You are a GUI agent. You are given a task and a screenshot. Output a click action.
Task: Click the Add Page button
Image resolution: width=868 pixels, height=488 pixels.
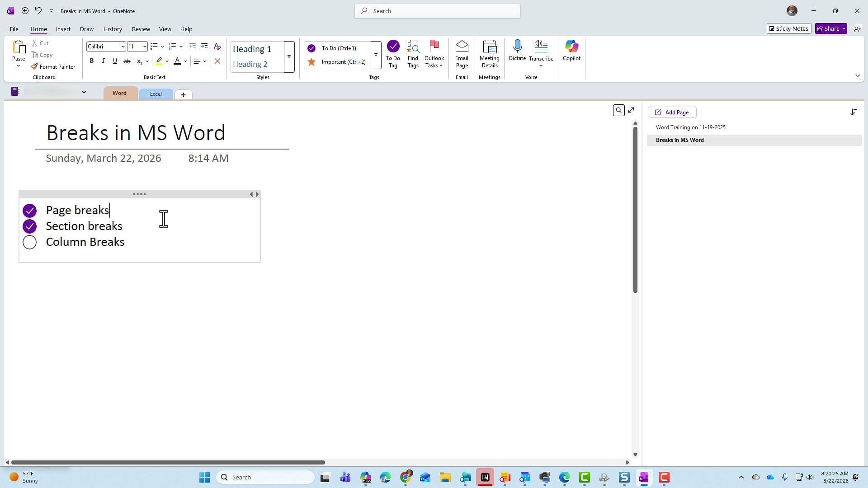[x=672, y=112]
